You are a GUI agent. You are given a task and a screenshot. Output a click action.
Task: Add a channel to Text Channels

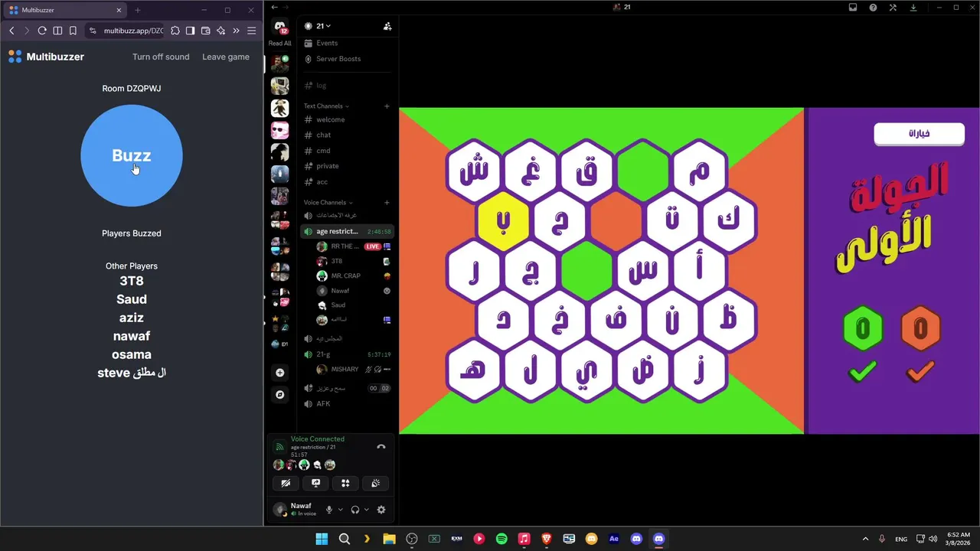coord(387,106)
